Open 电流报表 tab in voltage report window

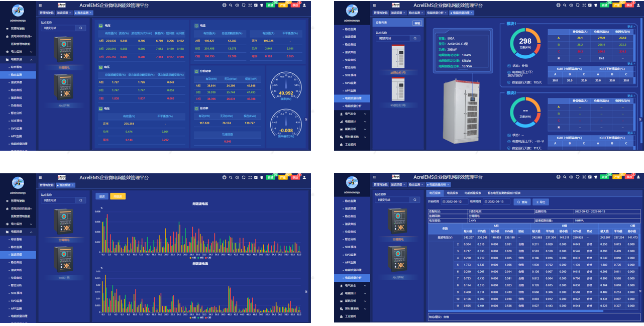[453, 193]
